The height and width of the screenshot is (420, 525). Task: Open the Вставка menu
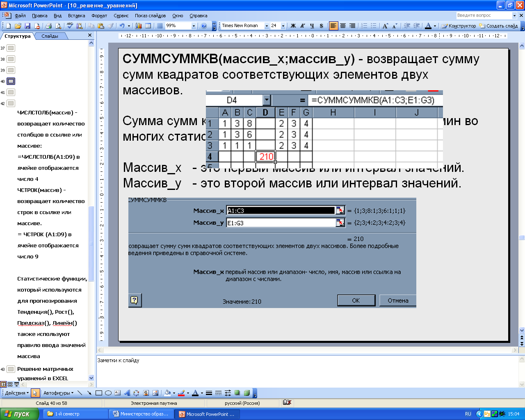click(77, 16)
